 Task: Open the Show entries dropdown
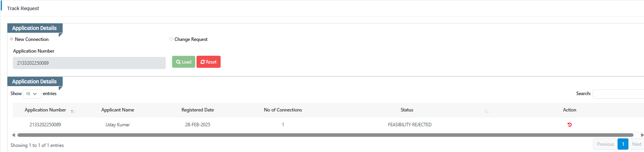tap(32, 94)
